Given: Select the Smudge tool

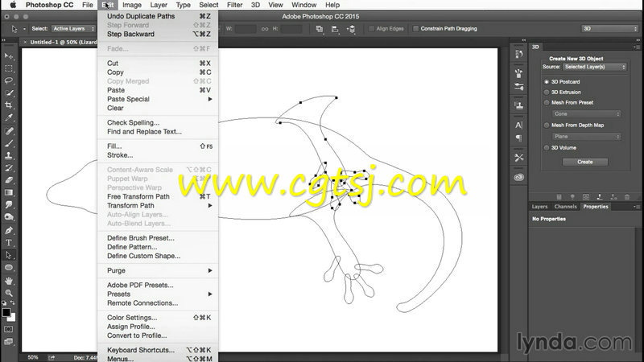Looking at the screenshot, I should tap(9, 205).
